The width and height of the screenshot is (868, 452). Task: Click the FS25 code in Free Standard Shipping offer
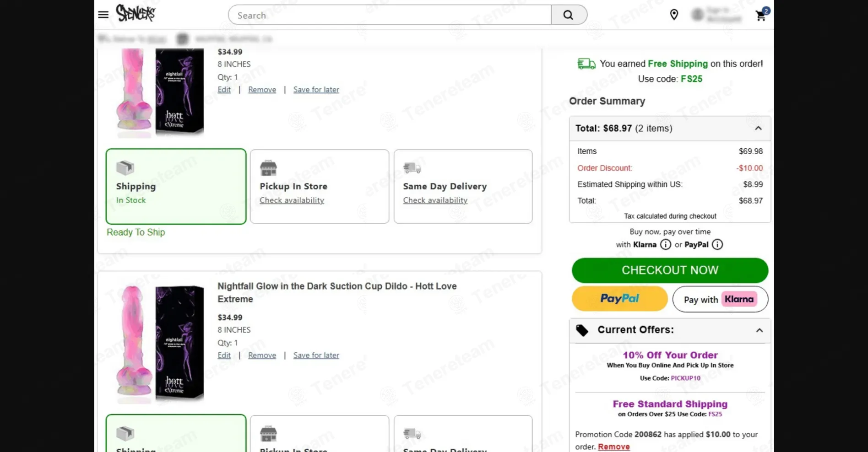pos(715,414)
